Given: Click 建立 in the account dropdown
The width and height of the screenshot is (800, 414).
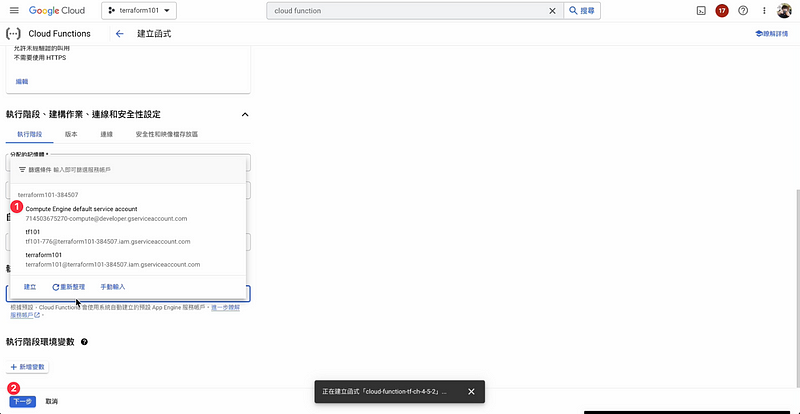Looking at the screenshot, I should point(30,287).
